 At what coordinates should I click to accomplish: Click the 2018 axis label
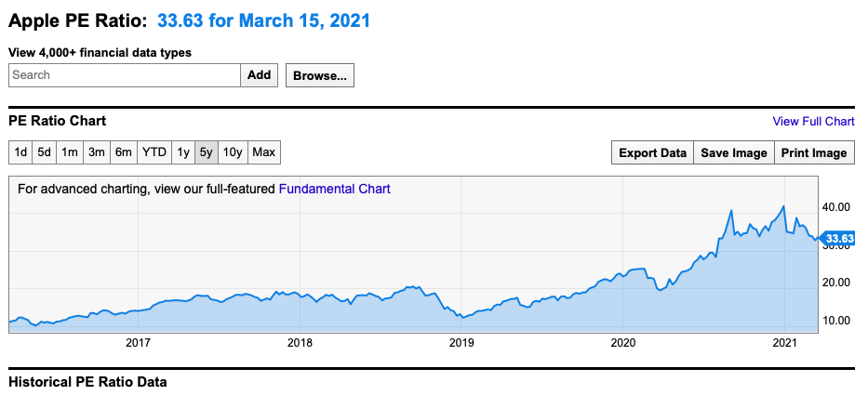[x=300, y=344]
